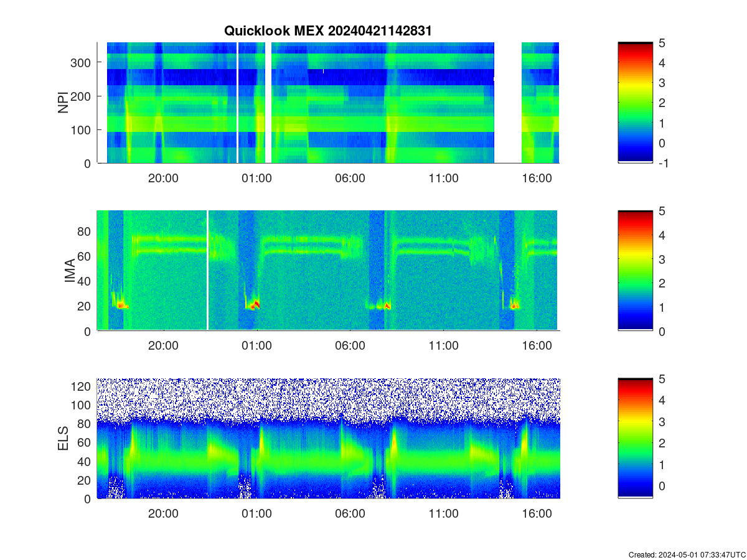747x560 pixels.
Task: Click the colorbar beside the IMA panel
Action: click(636, 271)
